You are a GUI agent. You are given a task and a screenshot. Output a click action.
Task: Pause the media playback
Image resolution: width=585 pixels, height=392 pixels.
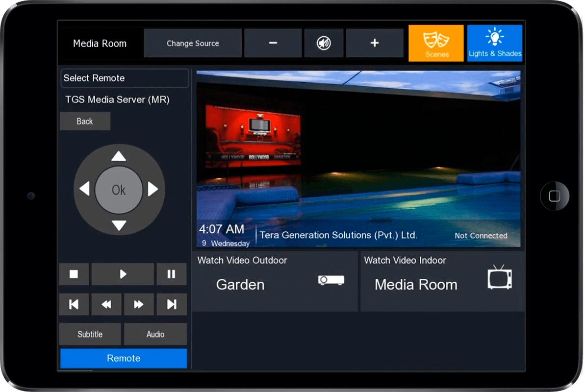coord(171,274)
